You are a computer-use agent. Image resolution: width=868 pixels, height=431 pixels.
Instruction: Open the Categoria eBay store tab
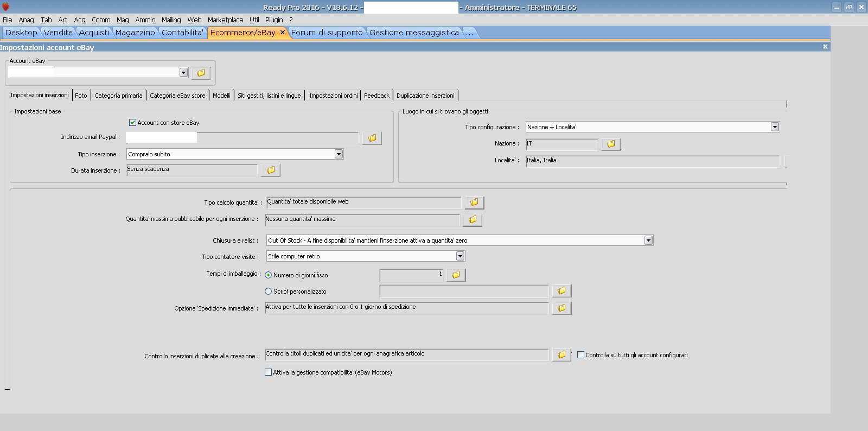177,96
